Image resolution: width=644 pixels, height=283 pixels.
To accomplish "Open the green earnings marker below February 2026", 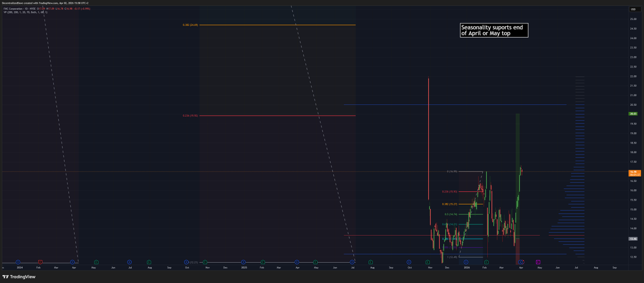I will tap(486, 262).
